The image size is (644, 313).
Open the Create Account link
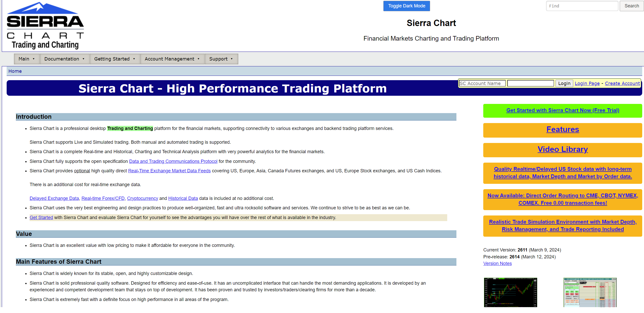click(x=622, y=83)
